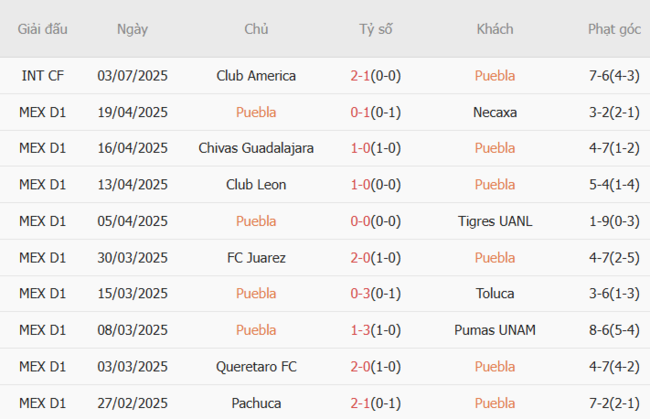Image resolution: width=650 pixels, height=419 pixels.
Task: Click the INT CF league label
Action: pos(43,75)
